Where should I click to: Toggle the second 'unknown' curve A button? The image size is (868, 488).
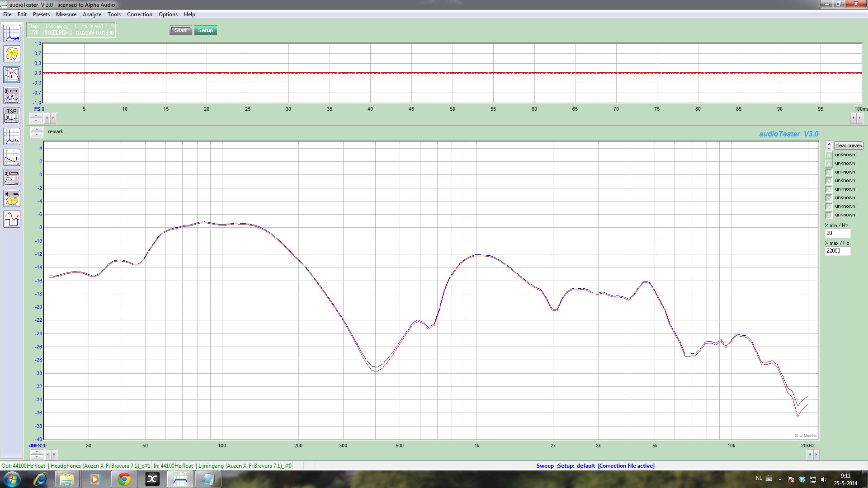829,164
